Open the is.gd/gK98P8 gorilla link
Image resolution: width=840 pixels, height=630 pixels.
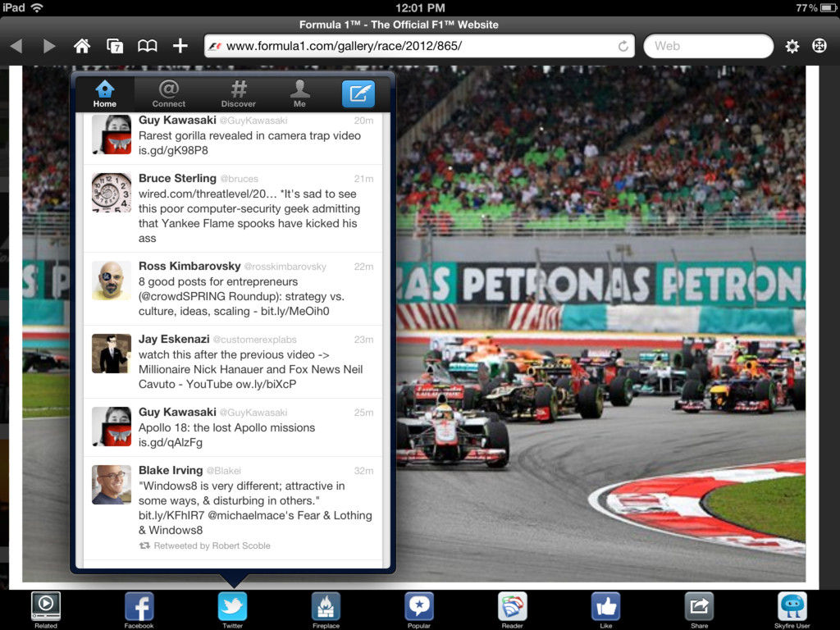pyautogui.click(x=173, y=151)
